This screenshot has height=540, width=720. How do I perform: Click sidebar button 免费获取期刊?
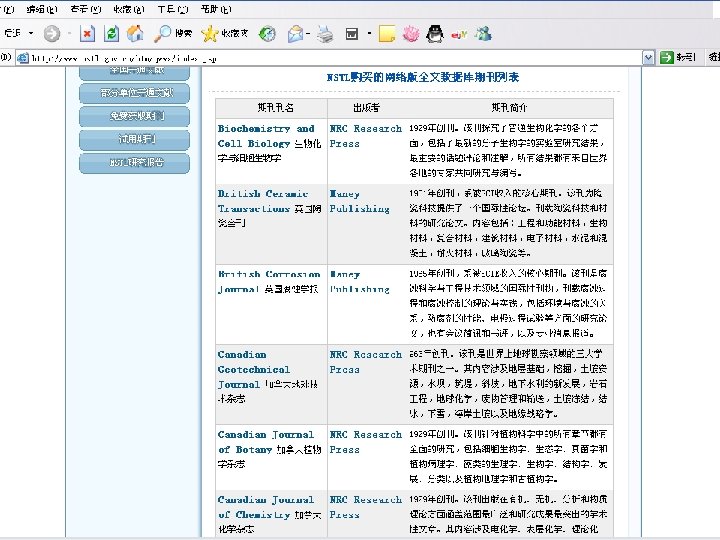click(135, 116)
